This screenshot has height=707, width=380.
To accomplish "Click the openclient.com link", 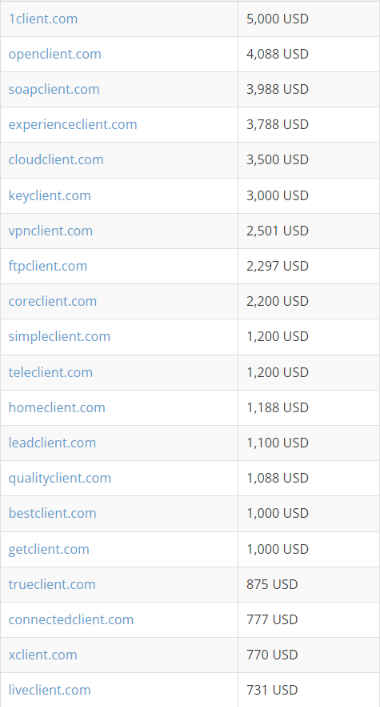I will coord(55,54).
